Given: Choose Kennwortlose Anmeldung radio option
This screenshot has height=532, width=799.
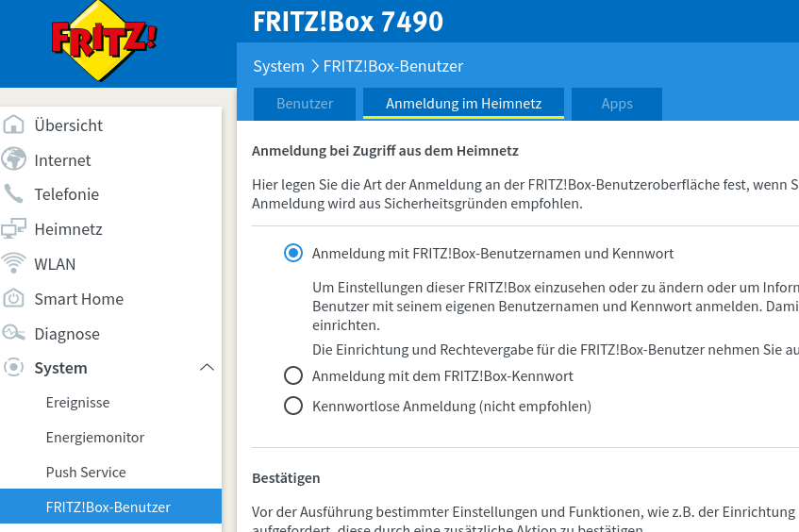Looking at the screenshot, I should 293,407.
